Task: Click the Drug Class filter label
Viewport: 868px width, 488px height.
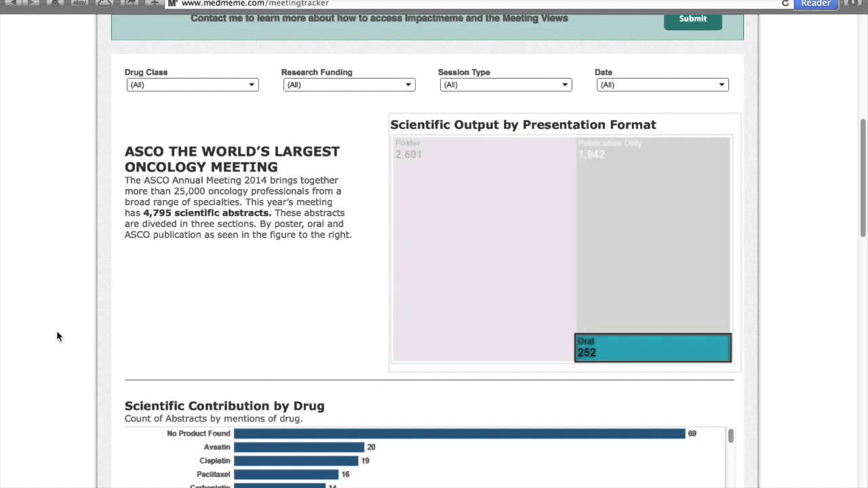Action: (146, 73)
